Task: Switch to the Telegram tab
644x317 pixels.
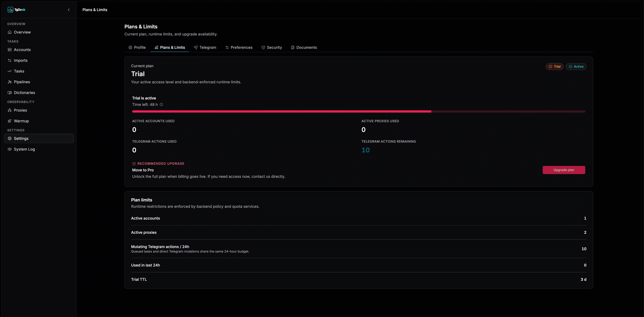Action: click(x=205, y=47)
